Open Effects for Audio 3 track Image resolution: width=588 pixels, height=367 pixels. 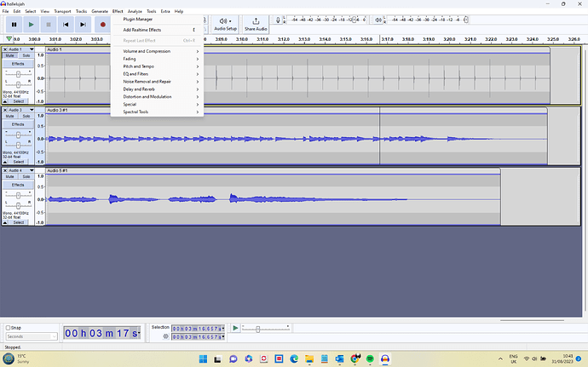click(18, 124)
